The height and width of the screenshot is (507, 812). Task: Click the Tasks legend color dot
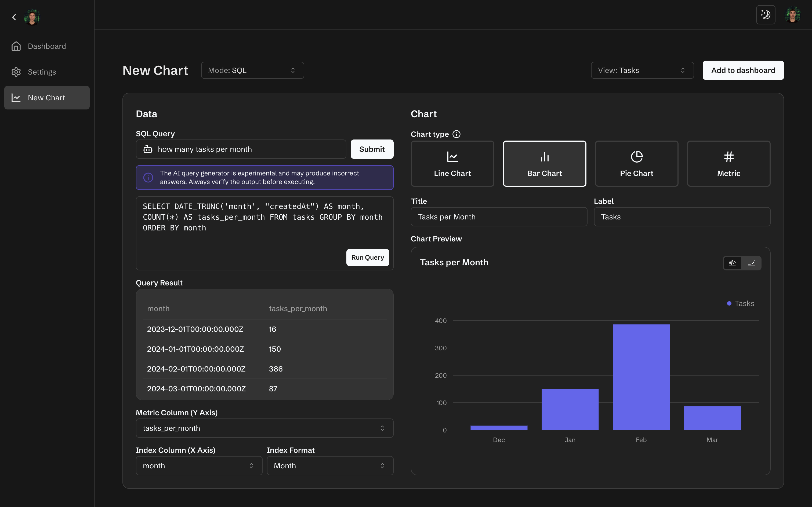coord(729,304)
